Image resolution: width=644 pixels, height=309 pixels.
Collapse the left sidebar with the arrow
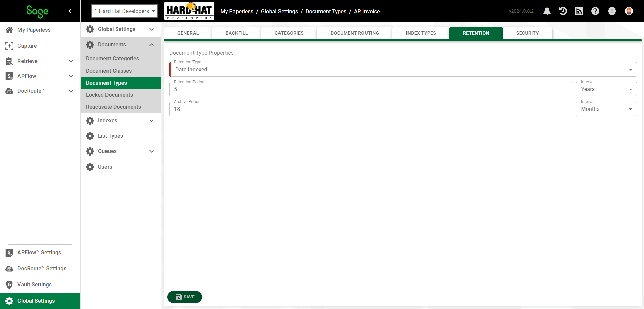point(70,11)
